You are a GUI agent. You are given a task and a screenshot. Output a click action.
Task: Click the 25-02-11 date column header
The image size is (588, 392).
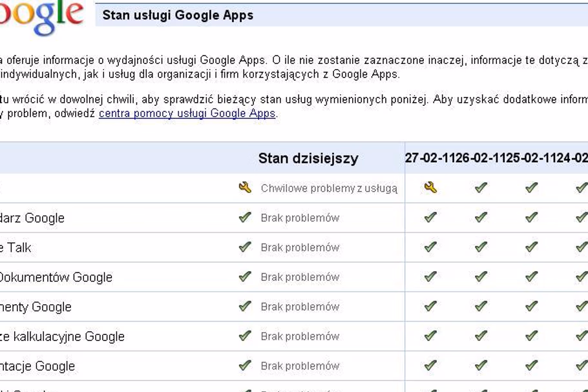[x=531, y=158]
